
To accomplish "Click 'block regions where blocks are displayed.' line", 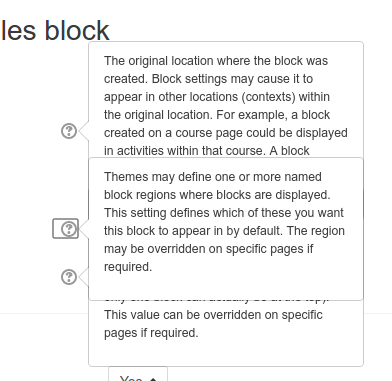I will coord(217,195).
